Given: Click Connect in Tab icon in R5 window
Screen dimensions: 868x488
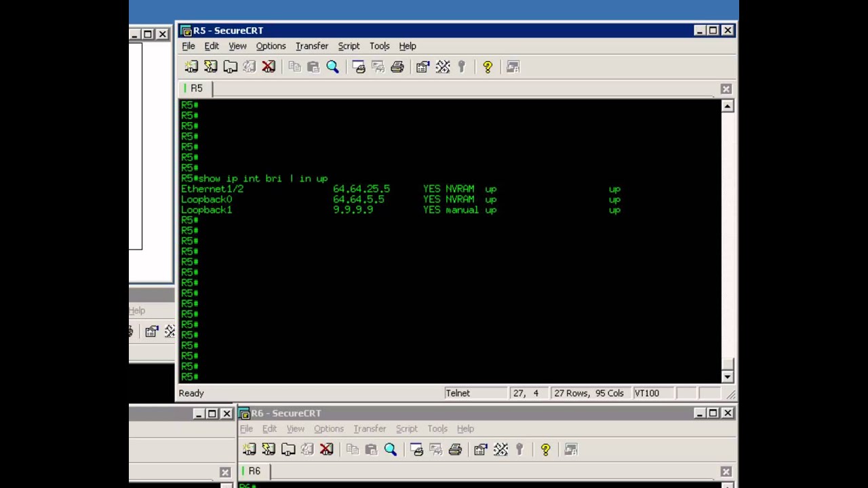Looking at the screenshot, I should click(x=231, y=66).
